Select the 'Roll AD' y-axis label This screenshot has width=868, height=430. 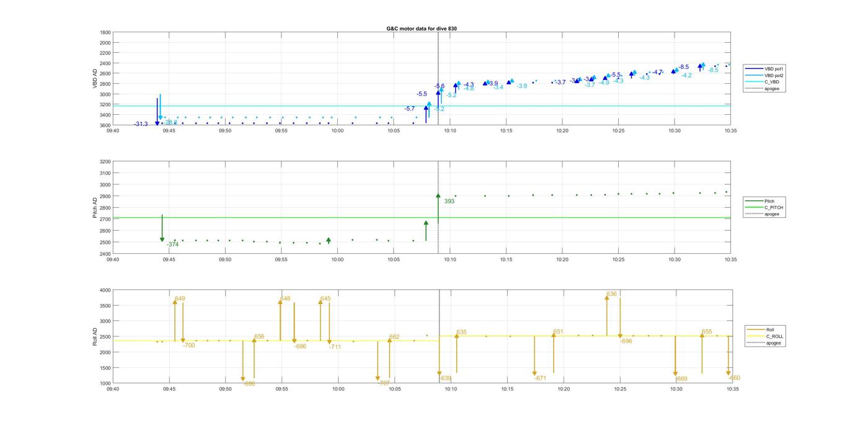click(x=95, y=336)
